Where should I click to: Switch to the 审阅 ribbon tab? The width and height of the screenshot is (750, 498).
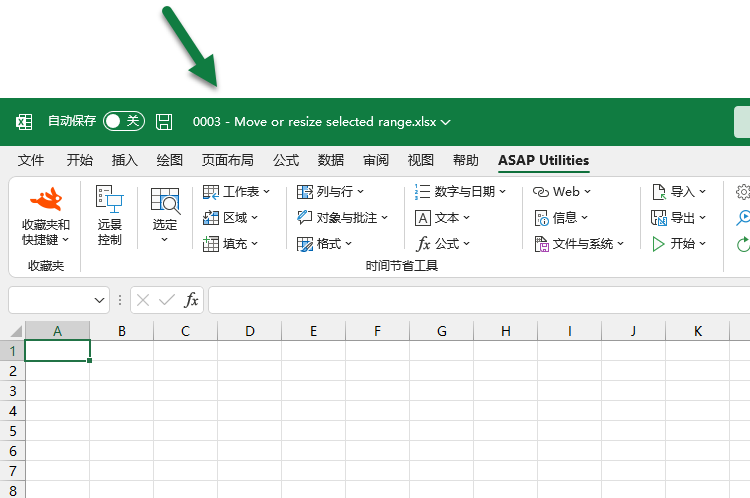pos(375,160)
